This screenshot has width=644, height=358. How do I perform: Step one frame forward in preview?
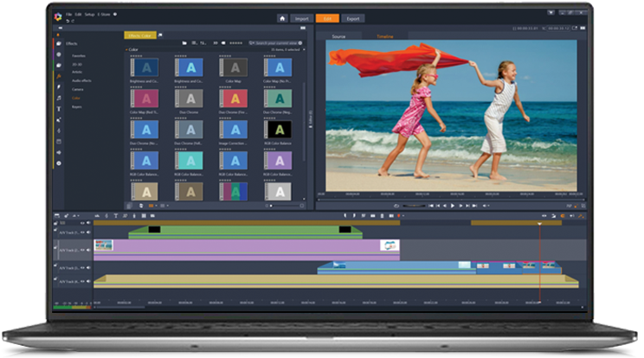point(460,206)
